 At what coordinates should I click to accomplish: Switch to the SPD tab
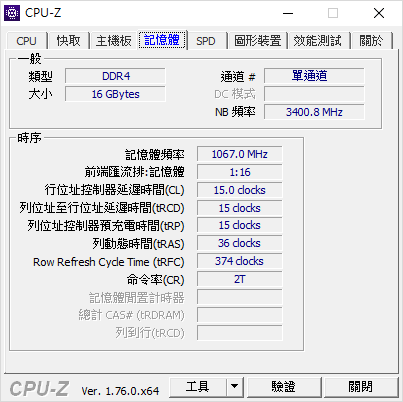pyautogui.click(x=206, y=41)
